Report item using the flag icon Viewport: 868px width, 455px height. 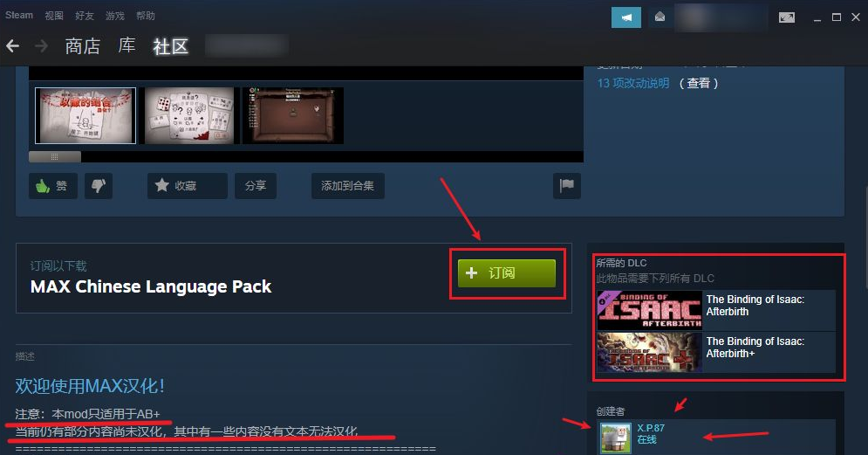[x=567, y=186]
